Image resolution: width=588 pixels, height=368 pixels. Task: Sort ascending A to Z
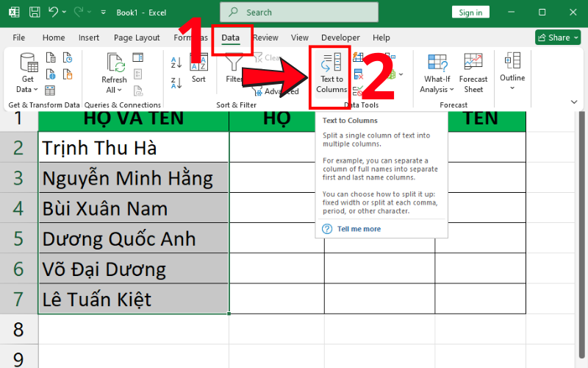(x=176, y=63)
